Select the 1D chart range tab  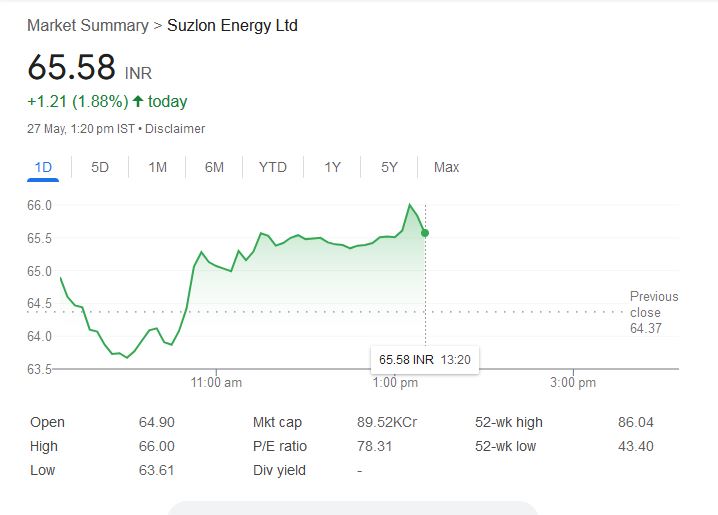pyautogui.click(x=43, y=167)
